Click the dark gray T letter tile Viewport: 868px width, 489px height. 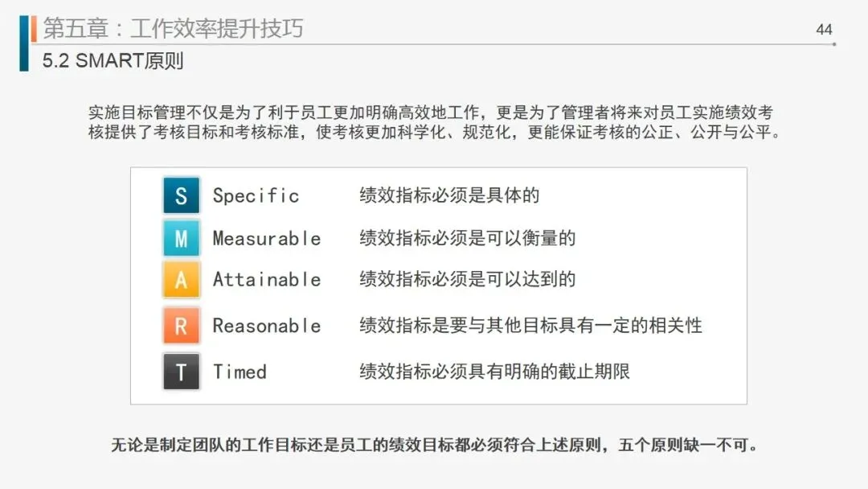click(x=181, y=372)
